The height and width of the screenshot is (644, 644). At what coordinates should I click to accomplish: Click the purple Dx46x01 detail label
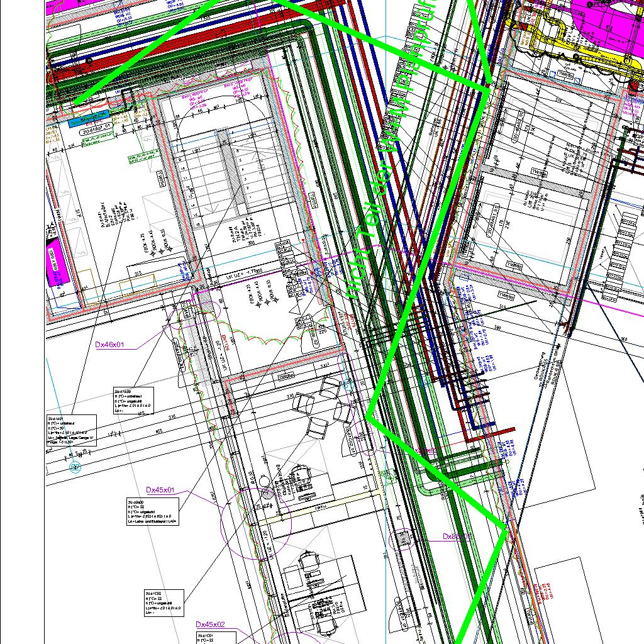pos(110,345)
